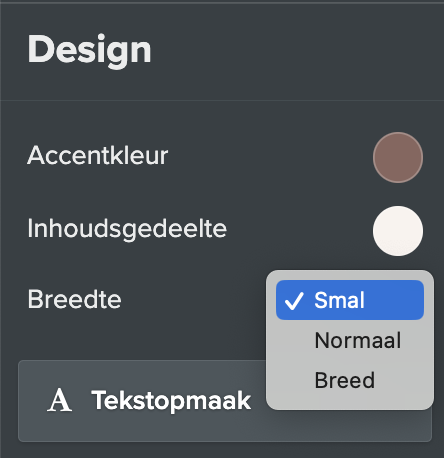Choose Normaal from the Breedte menu

coord(350,340)
